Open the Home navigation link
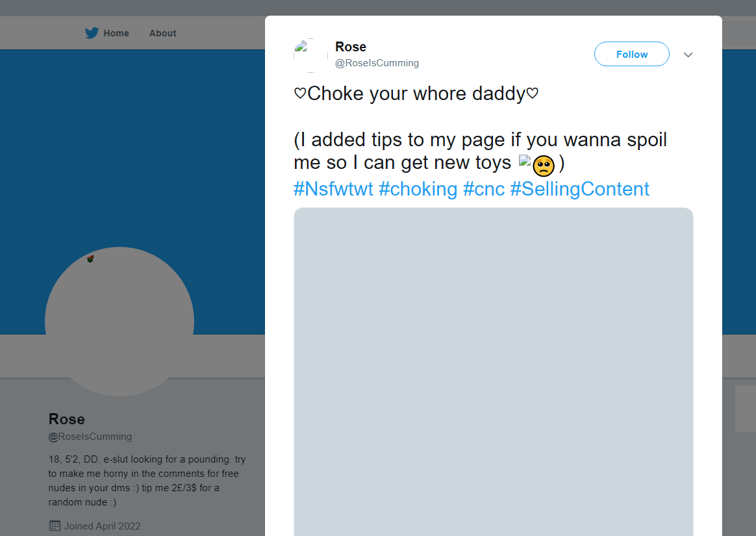The image size is (756, 536). pyautogui.click(x=116, y=33)
